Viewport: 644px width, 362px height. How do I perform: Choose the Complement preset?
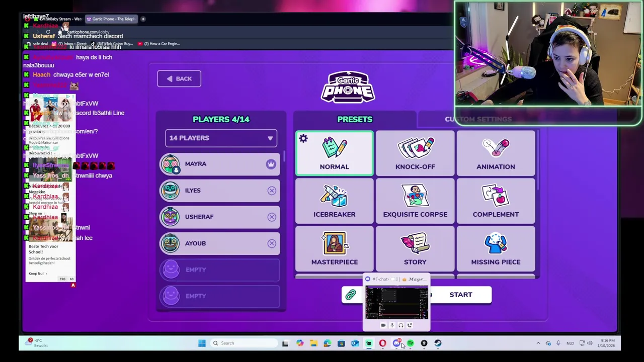[x=496, y=201]
